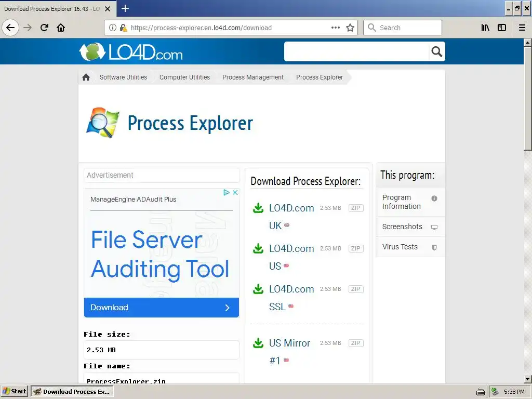Viewport: 532px width, 399px height.
Task: Click the scrollbar down arrow
Action: coord(527,379)
